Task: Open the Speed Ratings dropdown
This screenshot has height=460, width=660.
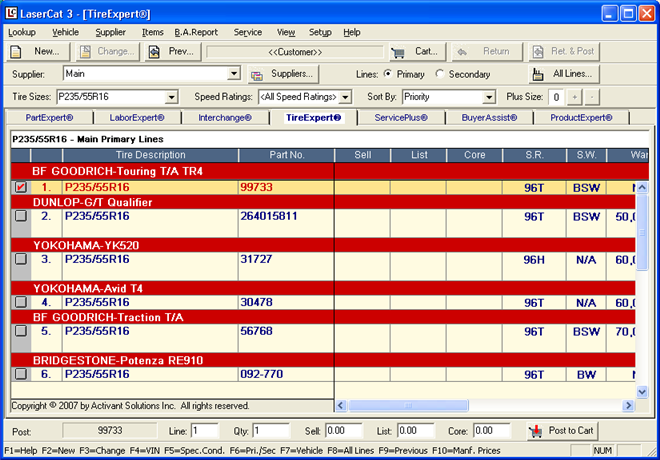Action: 345,97
